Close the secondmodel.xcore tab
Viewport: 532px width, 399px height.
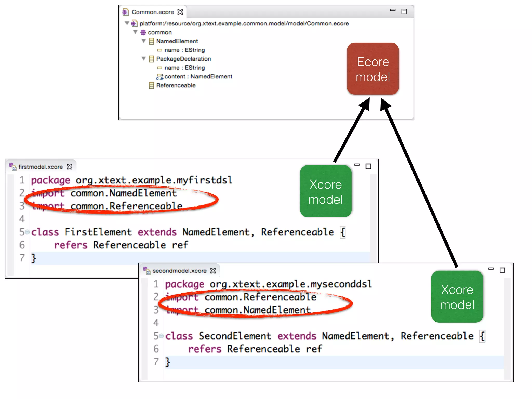pyautogui.click(x=213, y=271)
